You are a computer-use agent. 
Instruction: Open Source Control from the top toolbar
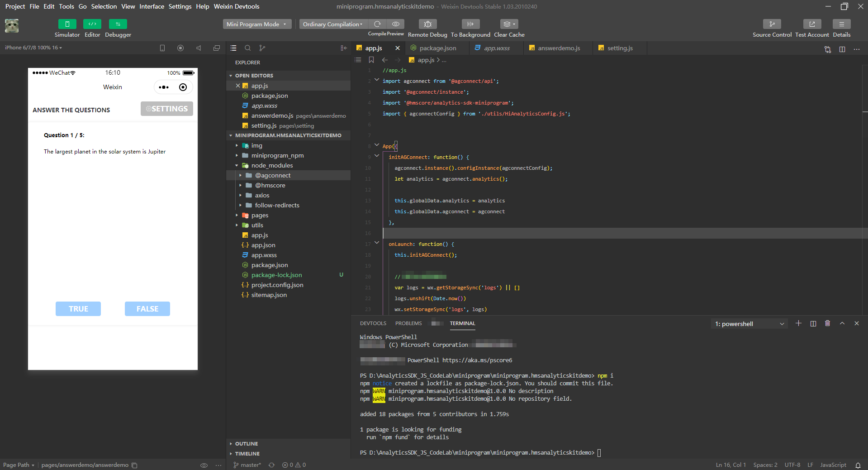click(x=772, y=24)
